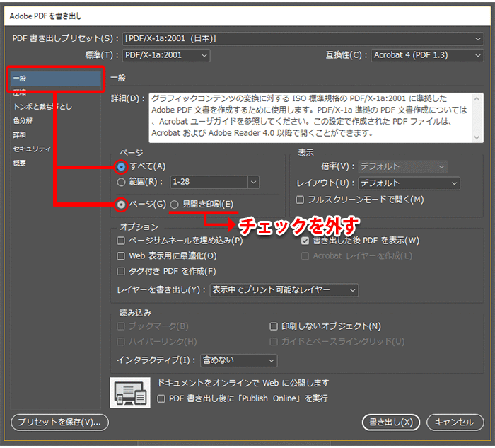Select the 一般 category in sidebar
The image size is (495, 448).
56,79
